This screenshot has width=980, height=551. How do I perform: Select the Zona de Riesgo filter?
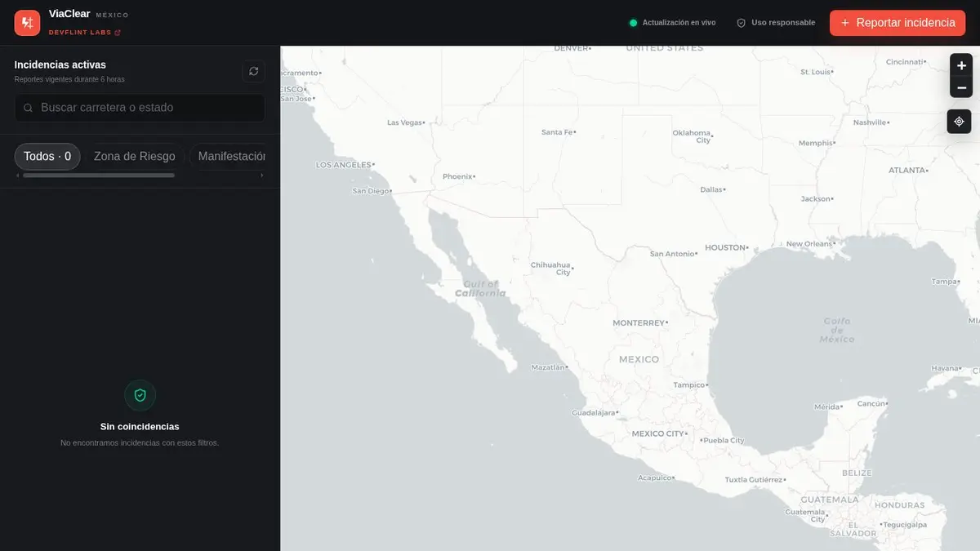(135, 157)
